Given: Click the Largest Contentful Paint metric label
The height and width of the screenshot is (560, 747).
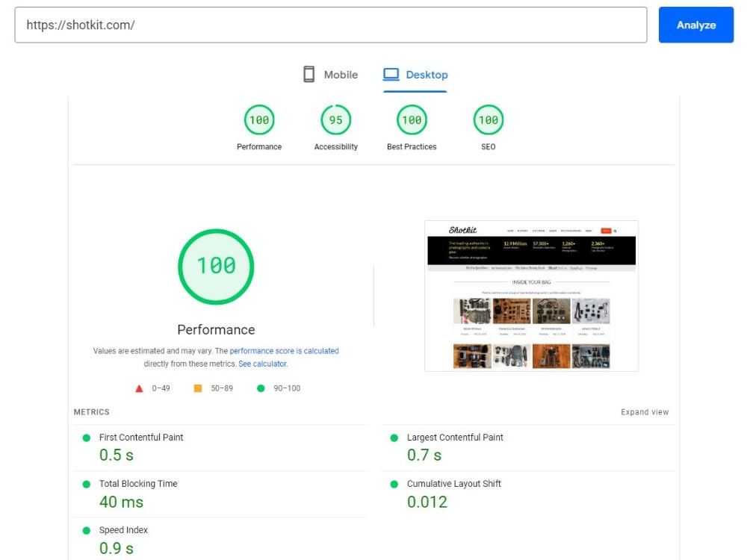Looking at the screenshot, I should tap(455, 437).
